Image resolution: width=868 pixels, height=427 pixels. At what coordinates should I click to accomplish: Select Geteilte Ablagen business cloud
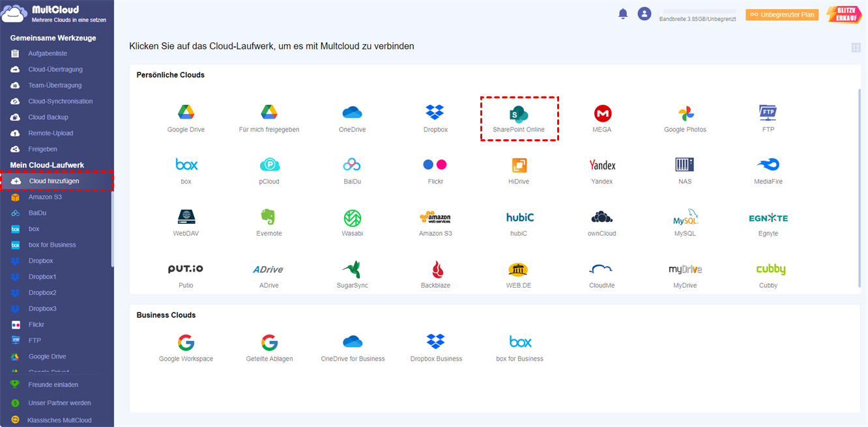[x=269, y=348]
